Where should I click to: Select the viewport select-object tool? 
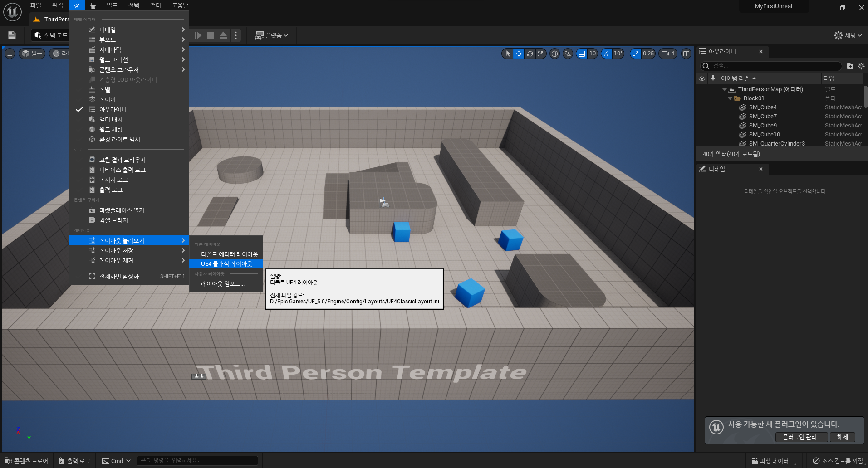click(508, 54)
